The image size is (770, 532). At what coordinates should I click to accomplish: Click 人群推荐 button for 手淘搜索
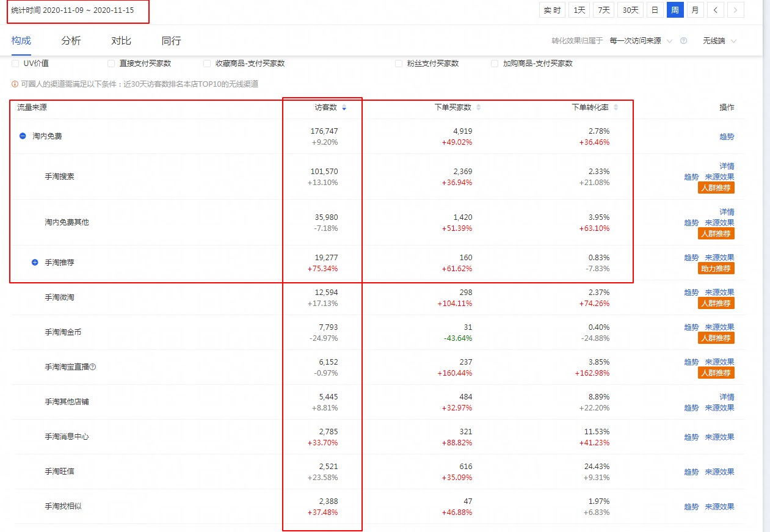pyautogui.click(x=716, y=188)
